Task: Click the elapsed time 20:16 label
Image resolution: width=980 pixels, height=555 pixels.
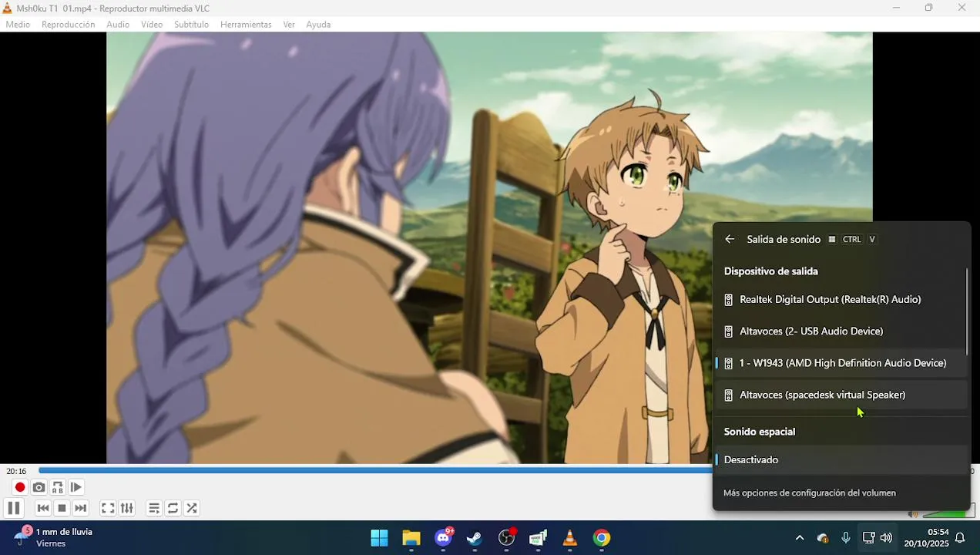Action: (16, 471)
